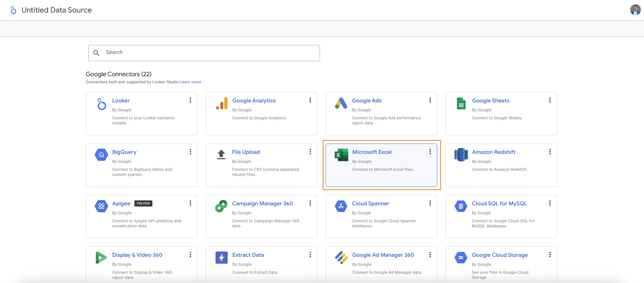Click the Amazon Redshift icon
The image size is (644, 283).
tap(461, 155)
